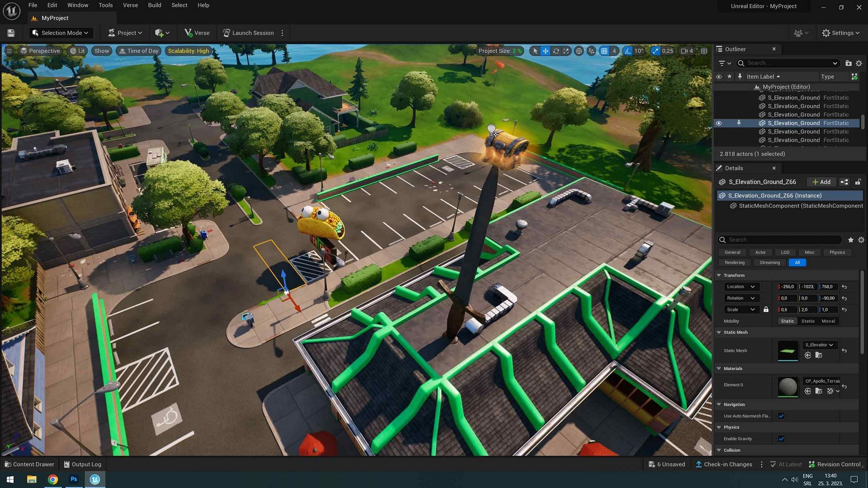868x488 pixels.
Task: Enable Use Auto Navmesh checkbox
Action: [x=781, y=415]
